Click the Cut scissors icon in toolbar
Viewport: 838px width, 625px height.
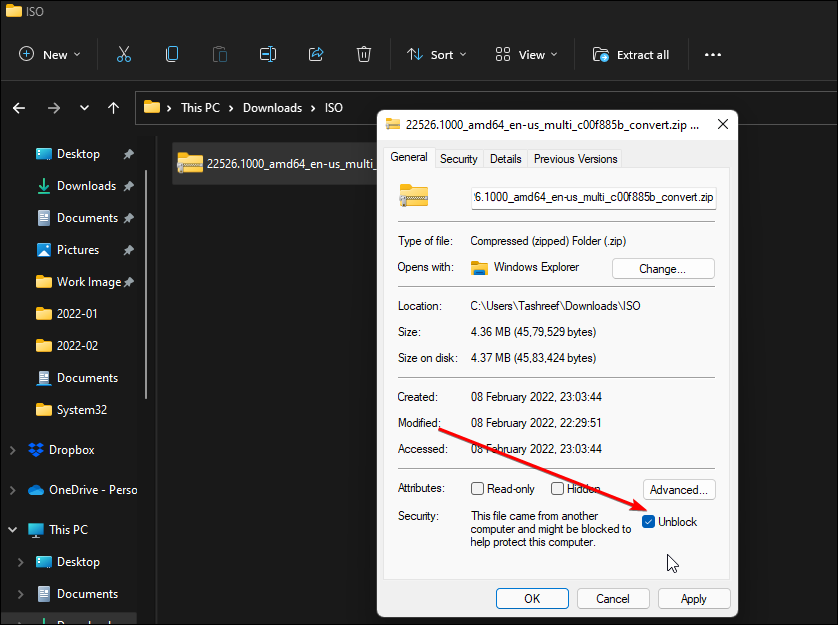point(124,54)
